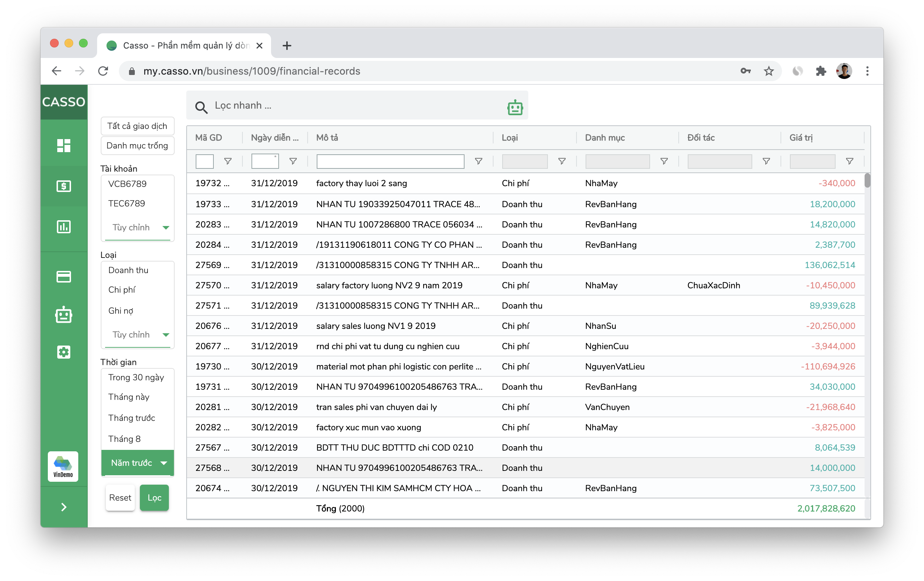Click the VinDemo business logo
The image size is (924, 581).
(63, 466)
